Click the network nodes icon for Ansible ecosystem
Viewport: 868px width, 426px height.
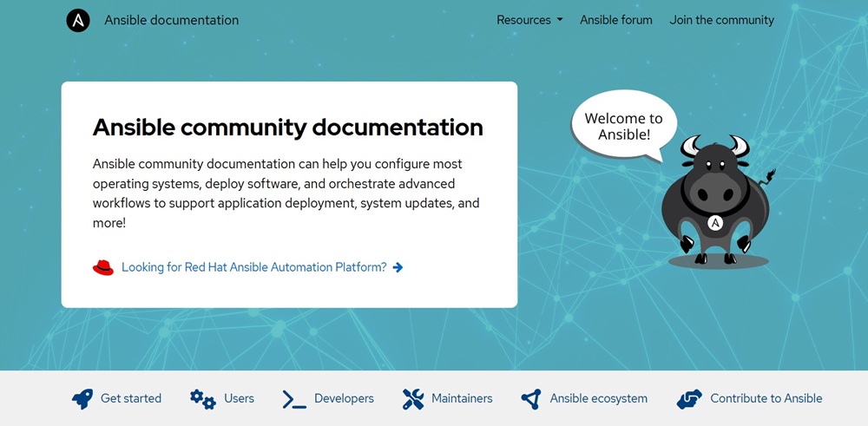point(531,399)
